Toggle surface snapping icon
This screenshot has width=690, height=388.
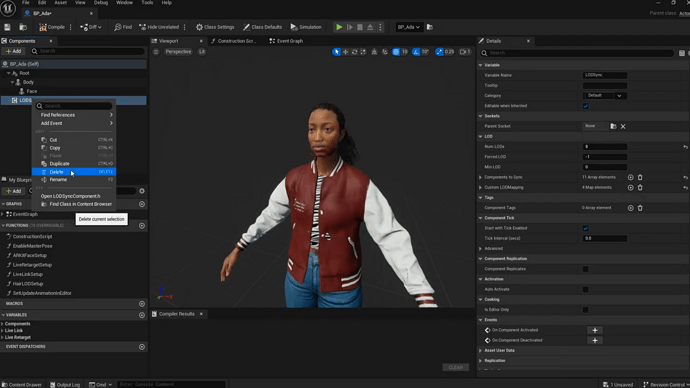click(x=374, y=52)
